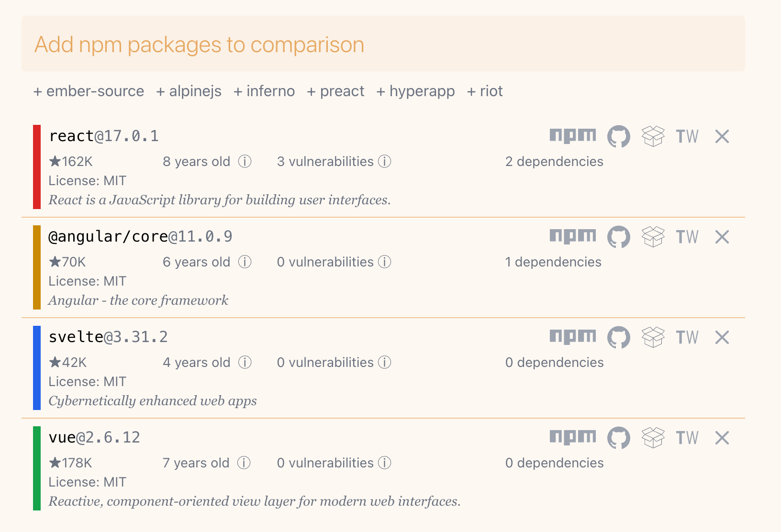781x532 pixels.
Task: Add ember-source to the comparison
Action: 89,91
